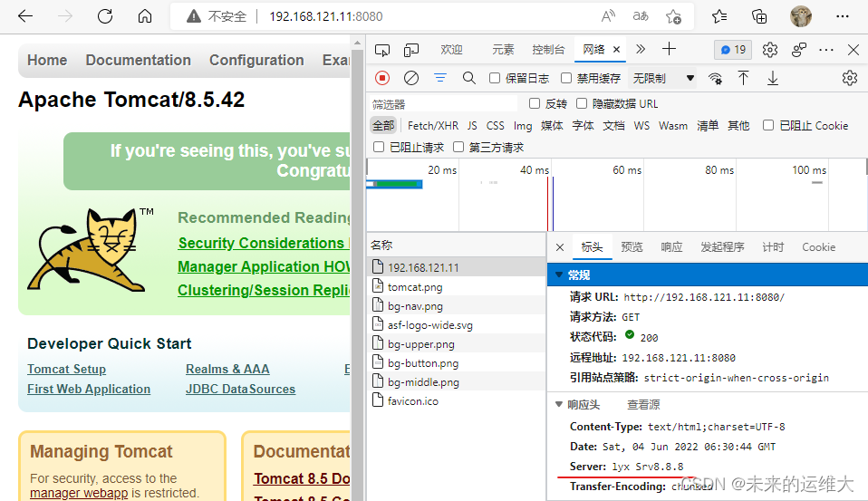Open the 响应 request detail tab
The width and height of the screenshot is (868, 501).
click(x=671, y=247)
